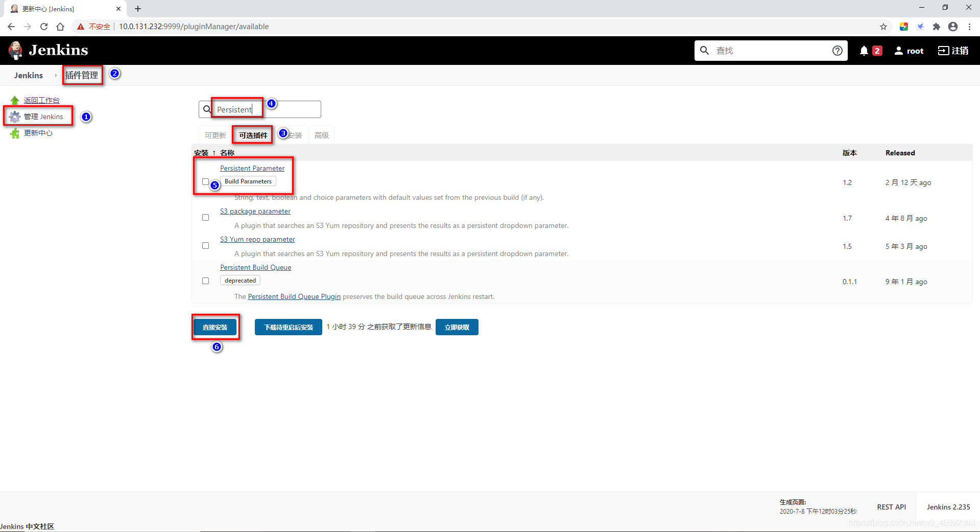Sort by the 名称 column header

(x=227, y=153)
